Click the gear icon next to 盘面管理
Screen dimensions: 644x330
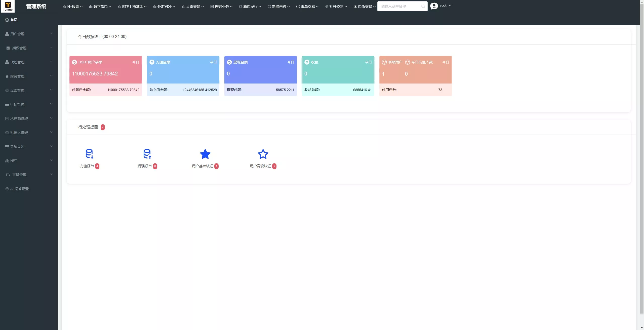(x=7, y=90)
